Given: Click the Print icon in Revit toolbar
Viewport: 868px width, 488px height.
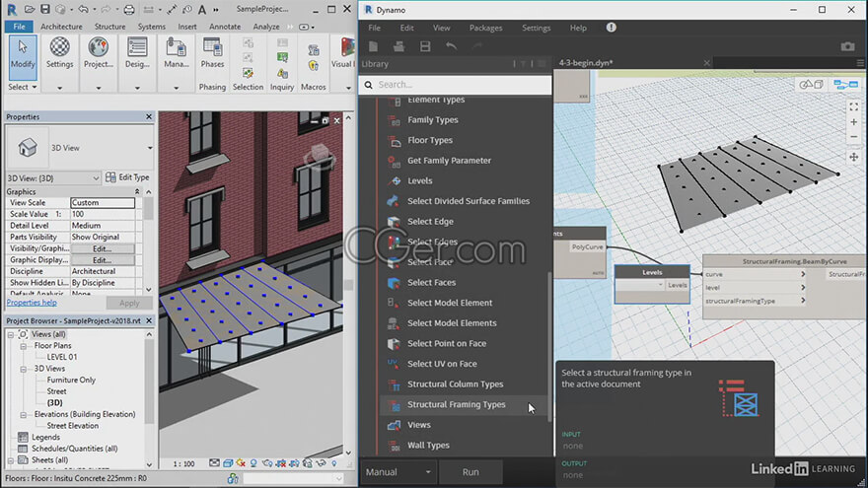Looking at the screenshot, I should [x=128, y=10].
